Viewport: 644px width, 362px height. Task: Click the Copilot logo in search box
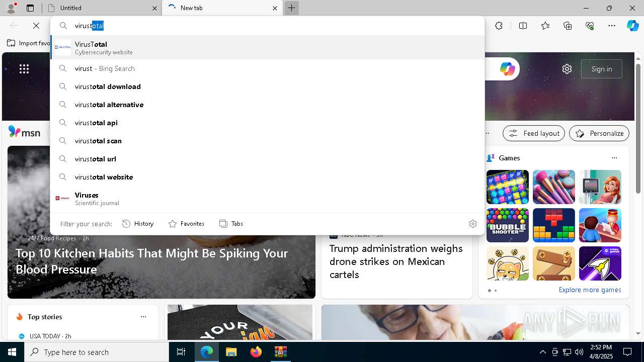507,69
